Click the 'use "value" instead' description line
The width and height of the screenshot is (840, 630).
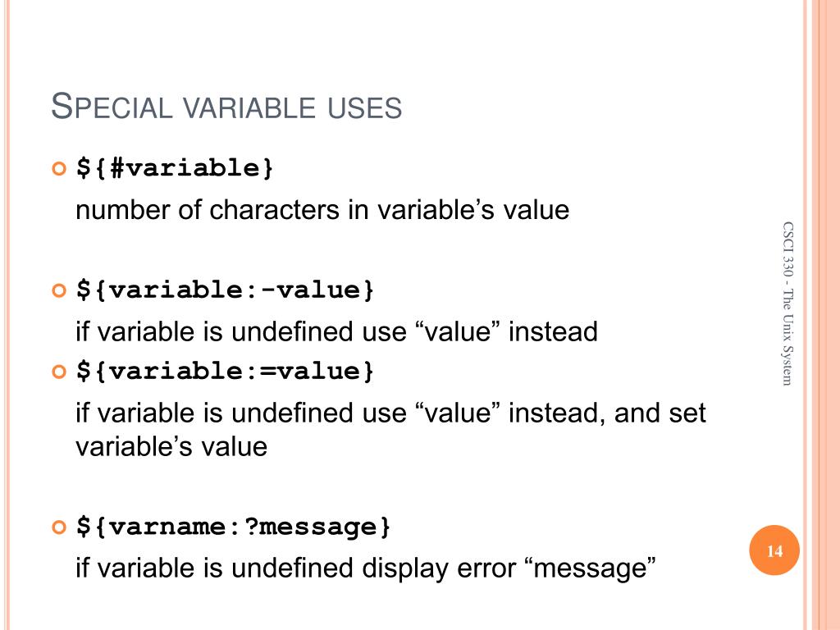coord(336,331)
